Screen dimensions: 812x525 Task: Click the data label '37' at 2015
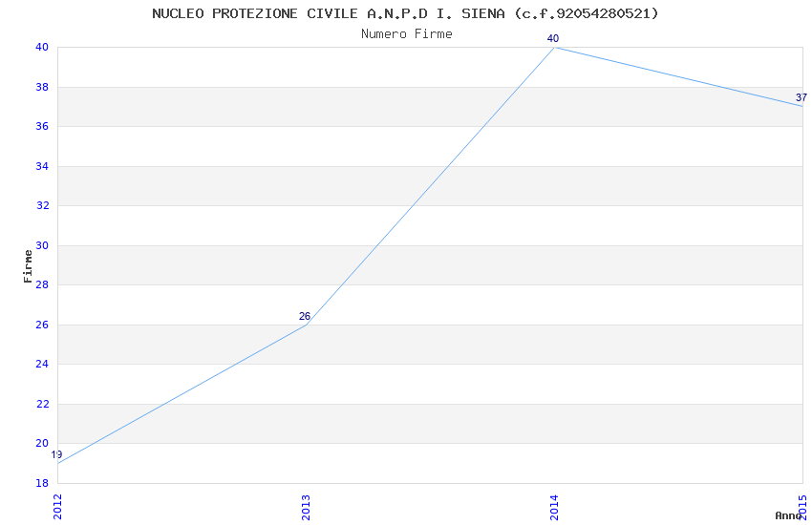click(801, 97)
